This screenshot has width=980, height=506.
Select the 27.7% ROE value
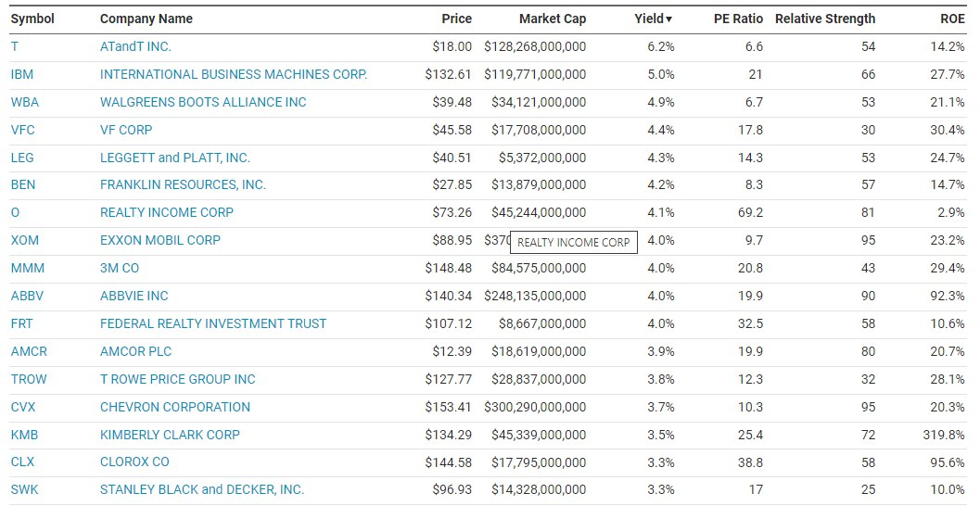[948, 74]
